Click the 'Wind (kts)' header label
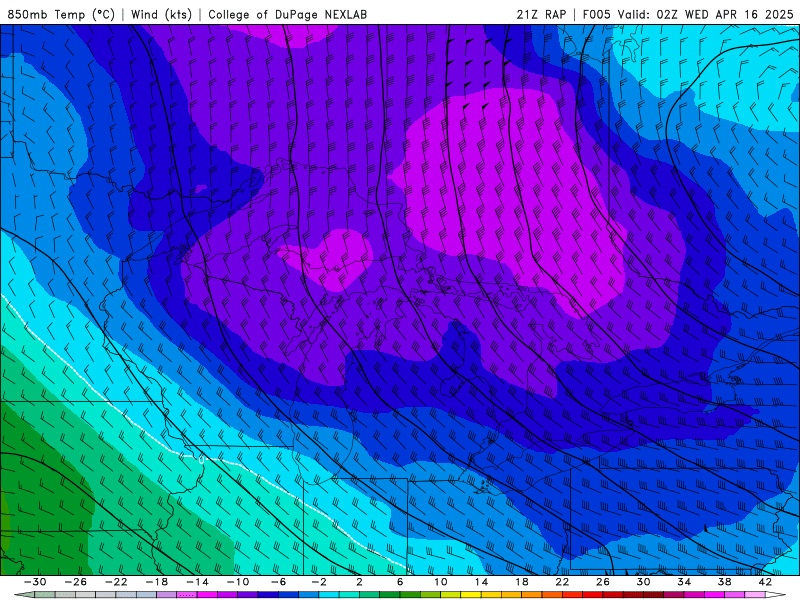 [161, 14]
